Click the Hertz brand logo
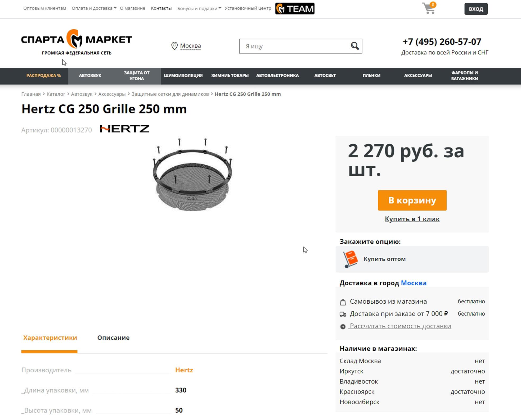Viewport: 521px width, 420px height. [124, 129]
